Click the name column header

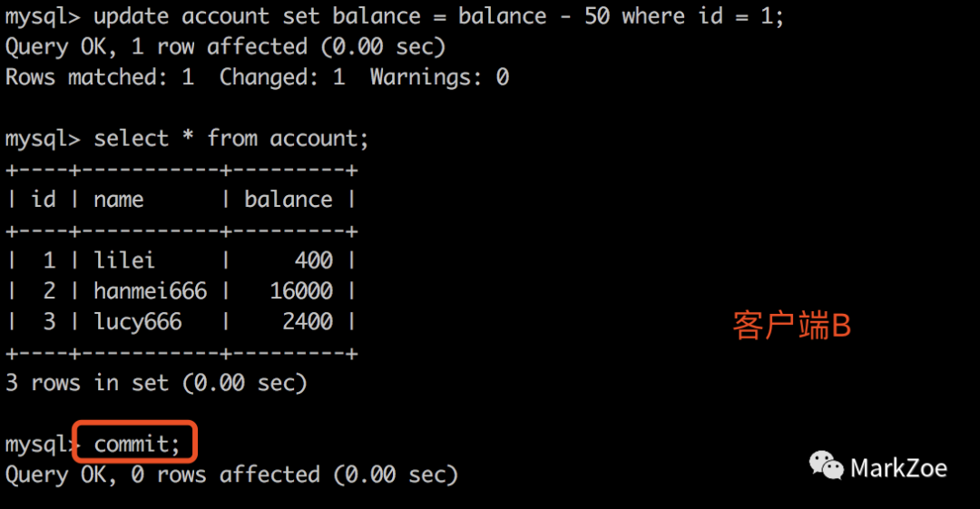(x=119, y=200)
